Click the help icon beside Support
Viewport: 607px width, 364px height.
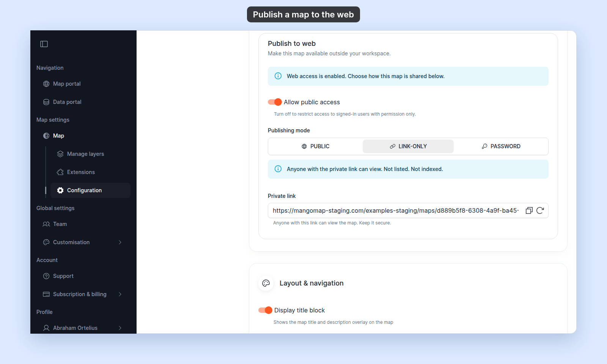tap(46, 276)
